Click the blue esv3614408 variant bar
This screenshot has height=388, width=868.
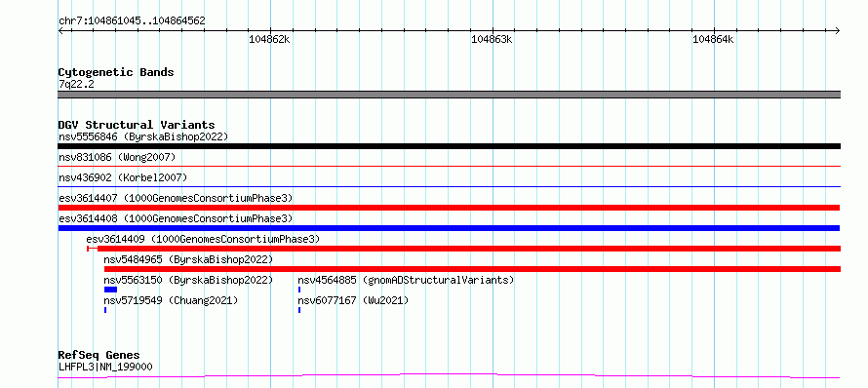click(x=449, y=228)
